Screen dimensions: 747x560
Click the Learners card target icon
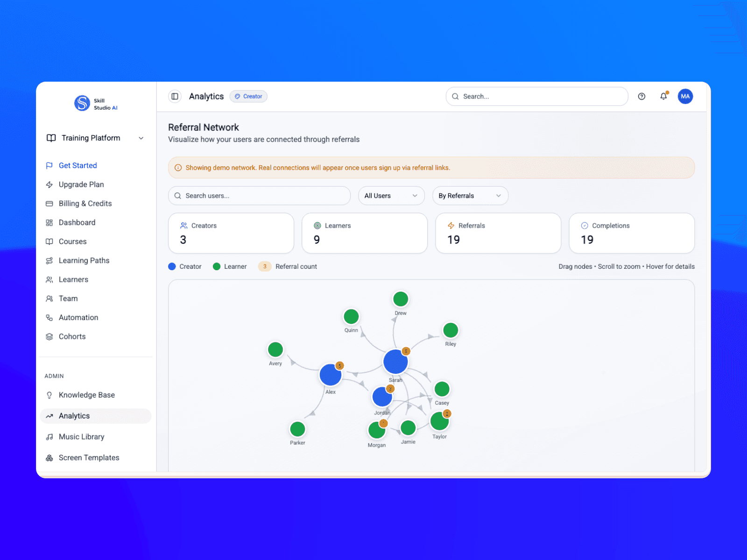[317, 225]
